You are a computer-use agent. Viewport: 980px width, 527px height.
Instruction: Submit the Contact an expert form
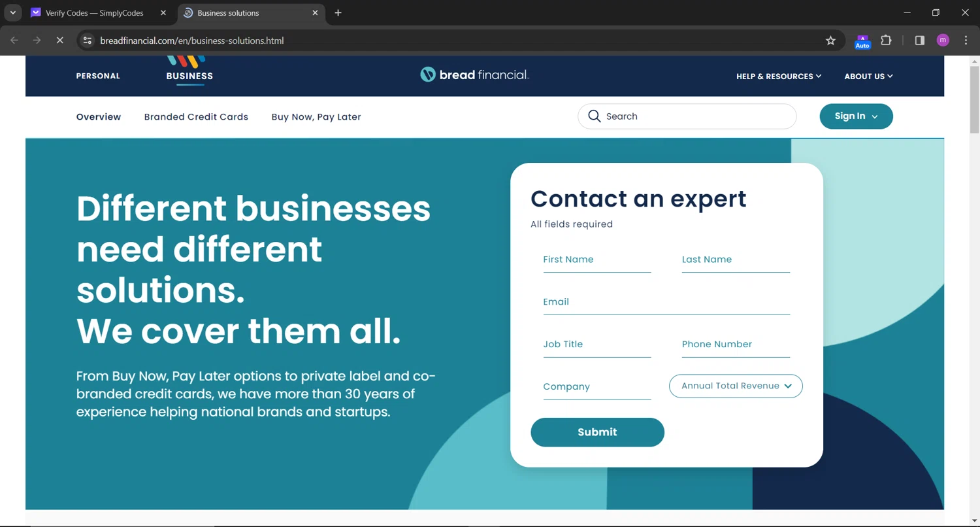click(597, 432)
